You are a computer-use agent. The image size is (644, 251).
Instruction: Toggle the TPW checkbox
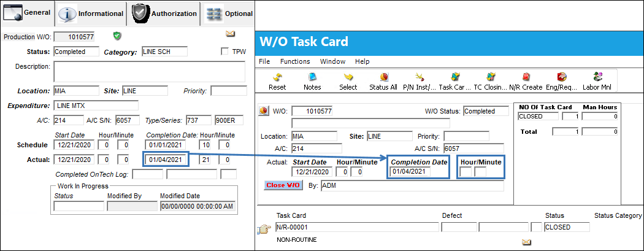coord(224,52)
